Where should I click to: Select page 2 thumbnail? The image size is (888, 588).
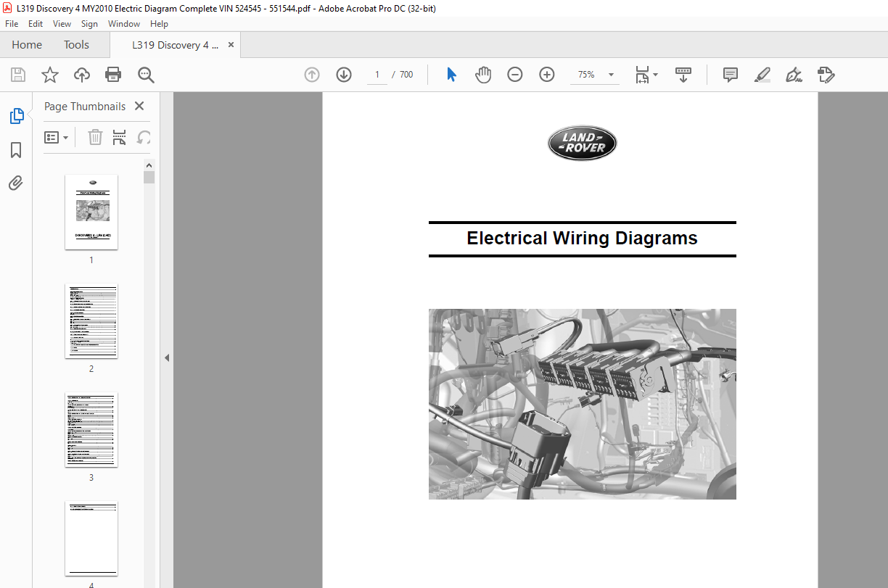91,320
